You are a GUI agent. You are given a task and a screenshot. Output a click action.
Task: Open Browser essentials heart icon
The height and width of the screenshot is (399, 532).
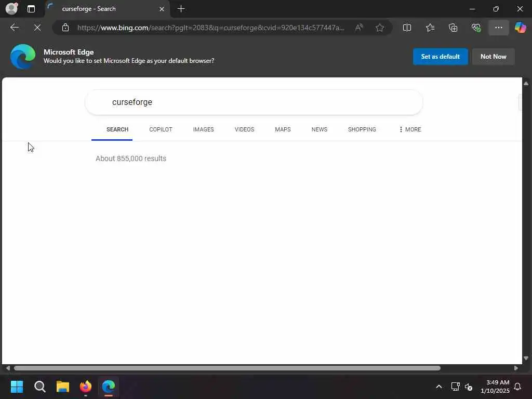click(x=476, y=28)
